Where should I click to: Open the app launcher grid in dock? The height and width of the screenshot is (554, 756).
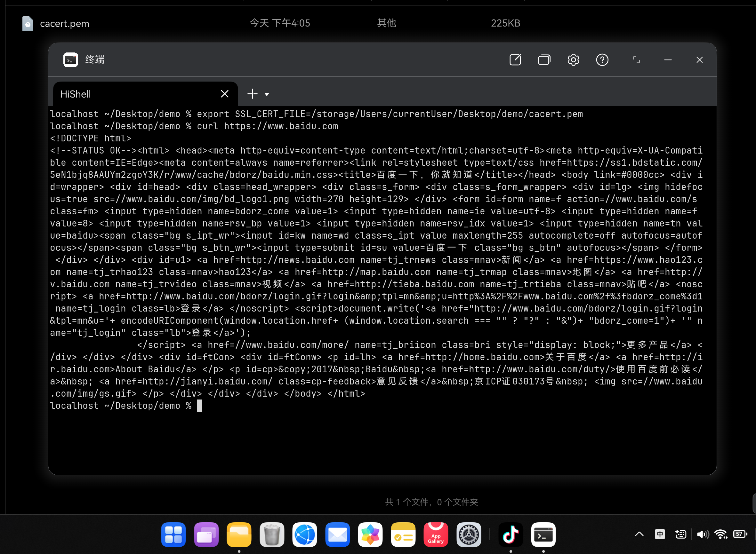[x=173, y=534]
